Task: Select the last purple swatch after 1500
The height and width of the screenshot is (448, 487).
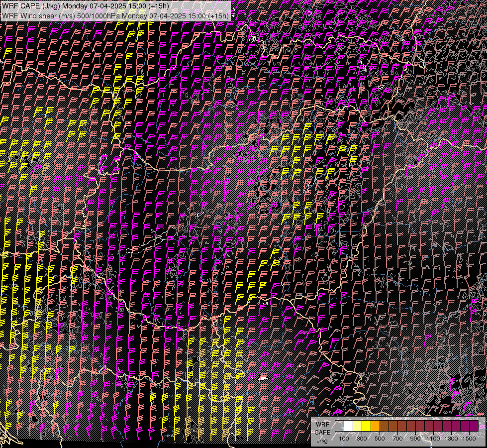Action: [474, 426]
